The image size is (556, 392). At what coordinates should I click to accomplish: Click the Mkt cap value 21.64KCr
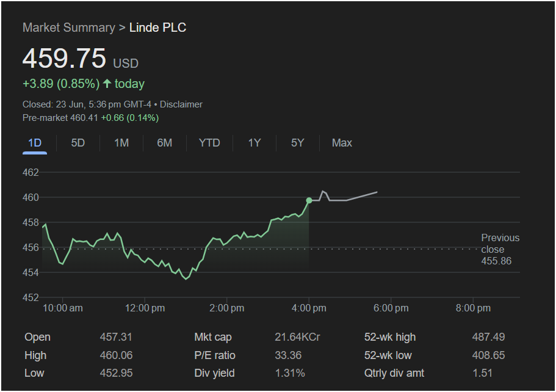[x=297, y=337]
